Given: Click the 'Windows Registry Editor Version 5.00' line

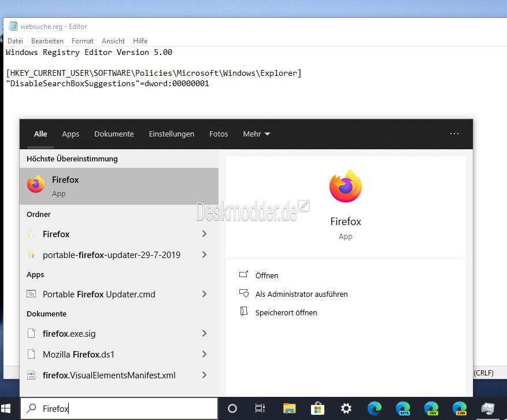Looking at the screenshot, I should [89, 53].
